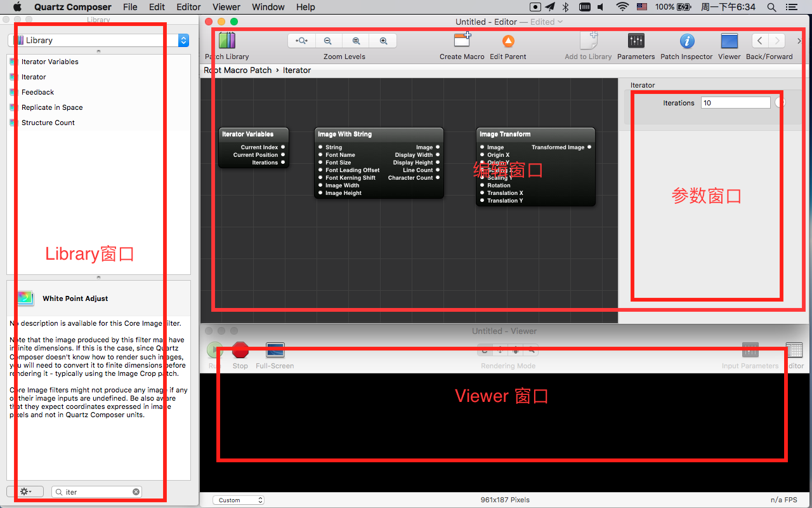Click Root Macro Patch in the breadcrumb
This screenshot has height=508, width=812.
tap(237, 70)
